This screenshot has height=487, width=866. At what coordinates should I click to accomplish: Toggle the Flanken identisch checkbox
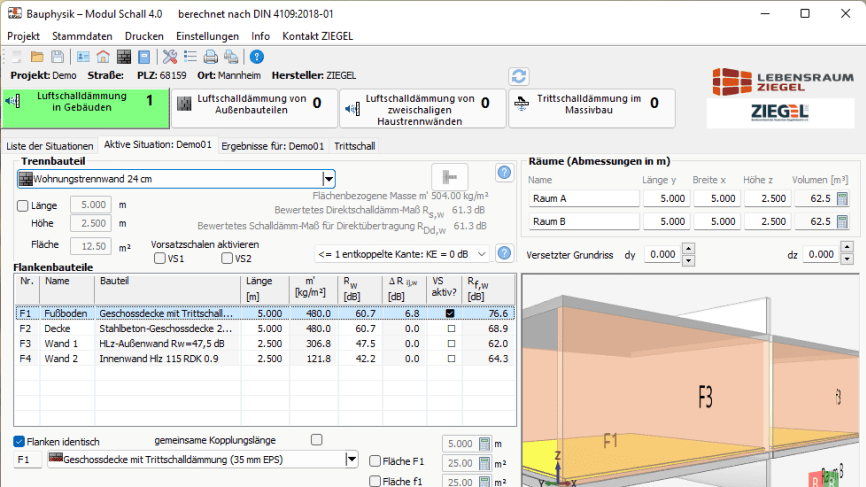point(19,442)
